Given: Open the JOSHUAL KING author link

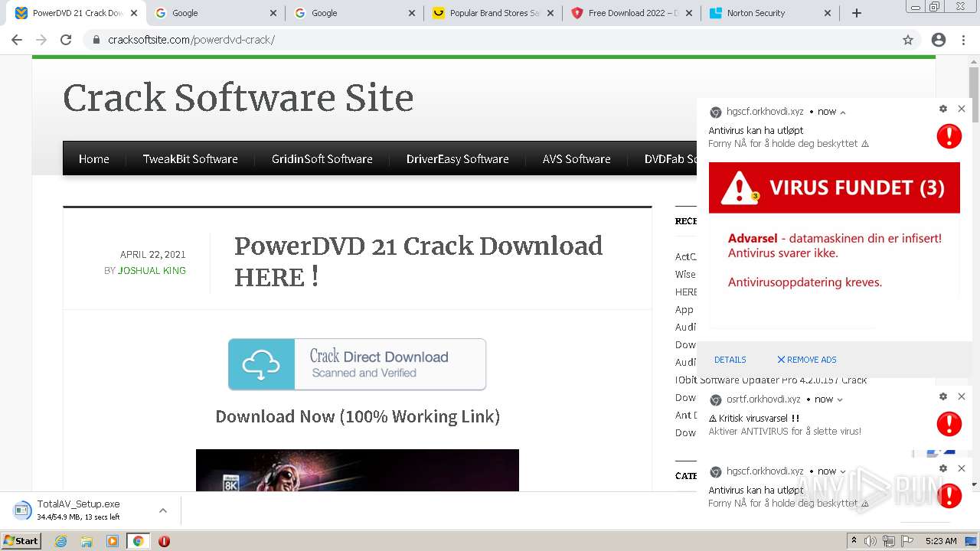Looking at the screenshot, I should point(152,270).
